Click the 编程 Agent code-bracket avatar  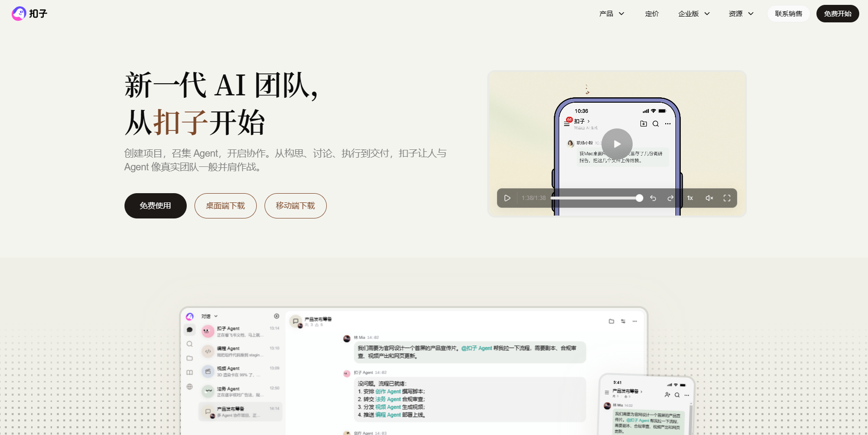(x=208, y=351)
